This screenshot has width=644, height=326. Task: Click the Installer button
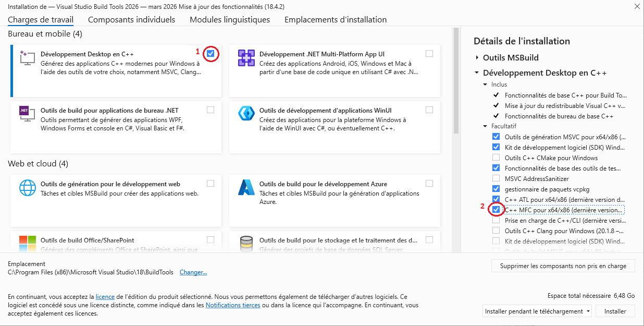point(615,311)
